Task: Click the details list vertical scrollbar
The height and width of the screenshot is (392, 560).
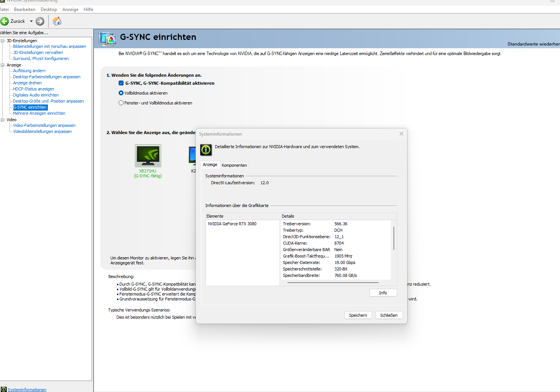Action: [x=394, y=238]
